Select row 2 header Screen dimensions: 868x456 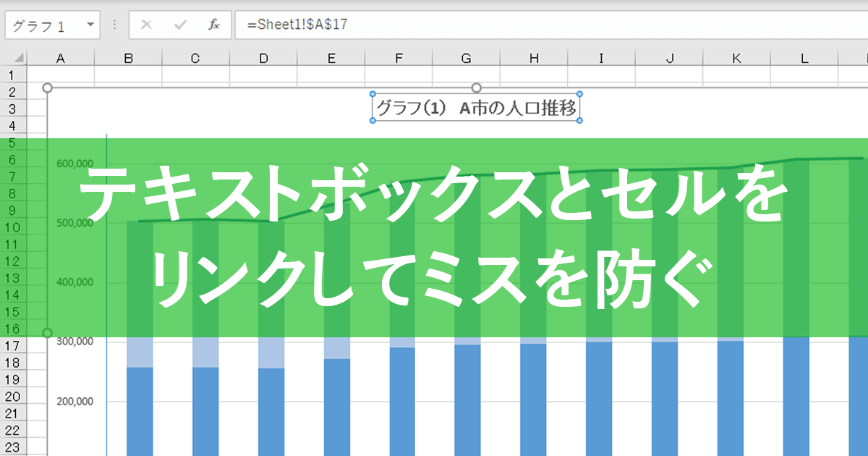pyautogui.click(x=13, y=92)
